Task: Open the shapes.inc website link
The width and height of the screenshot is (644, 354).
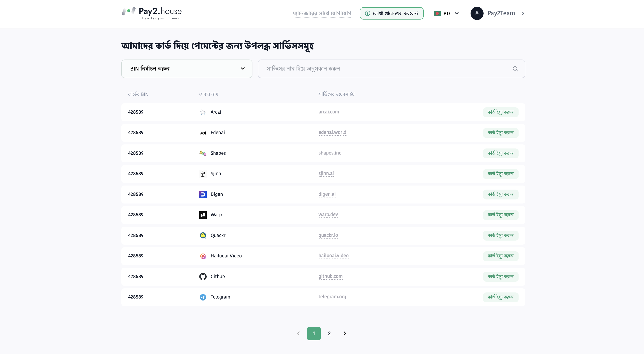Action: coord(330,153)
